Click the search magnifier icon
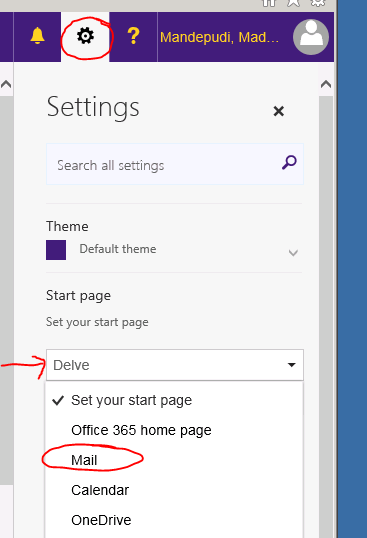367x538 pixels. [289, 162]
